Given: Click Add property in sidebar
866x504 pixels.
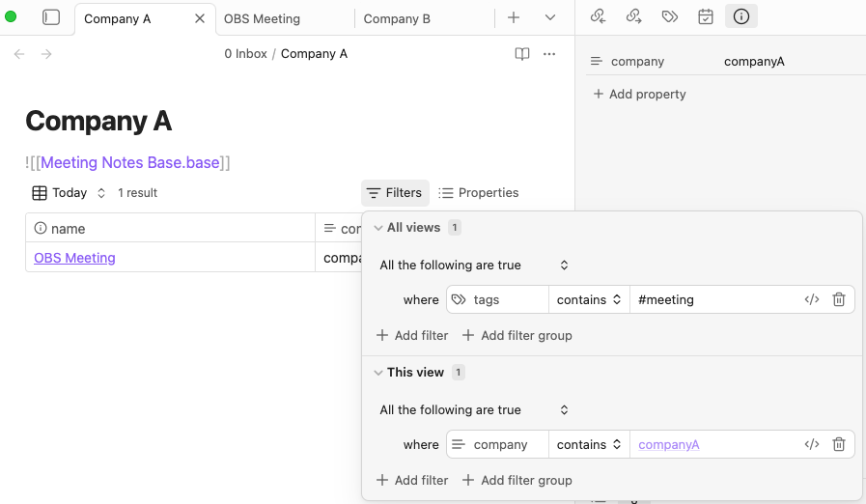Looking at the screenshot, I should click(639, 94).
